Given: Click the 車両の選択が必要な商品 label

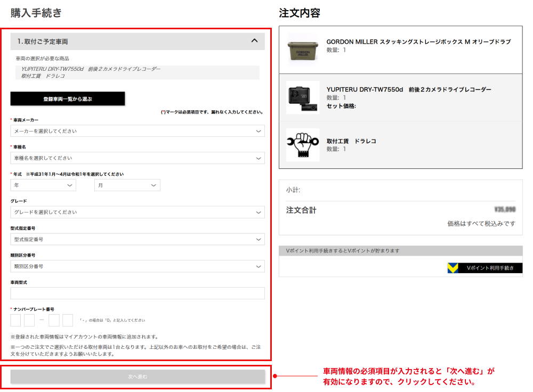Looking at the screenshot, I should coord(42,59).
